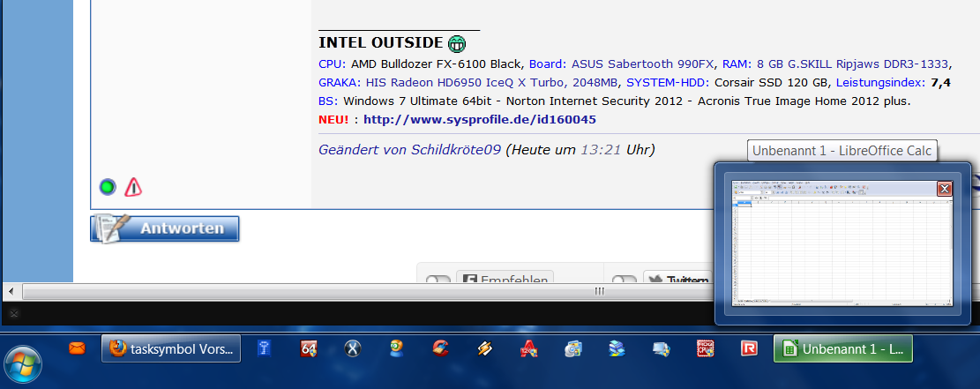Click the blue RAM: label
This screenshot has width=980, height=389.
[x=737, y=64]
